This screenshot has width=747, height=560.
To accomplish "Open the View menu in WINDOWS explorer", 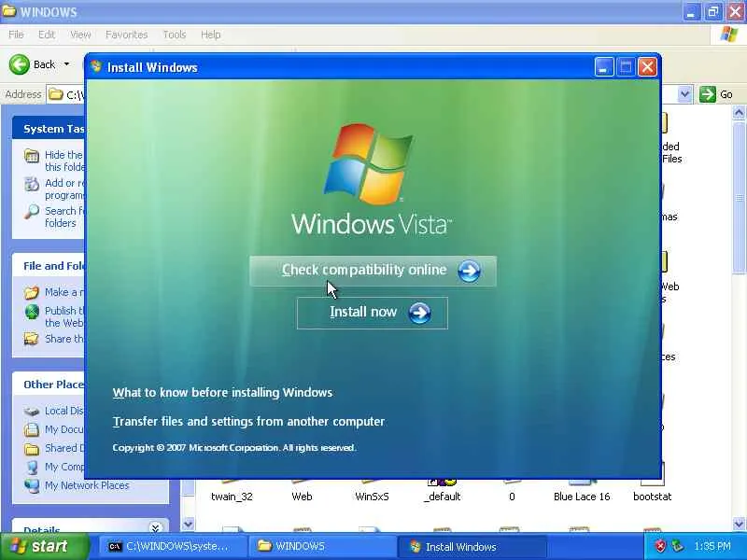I will coord(80,35).
